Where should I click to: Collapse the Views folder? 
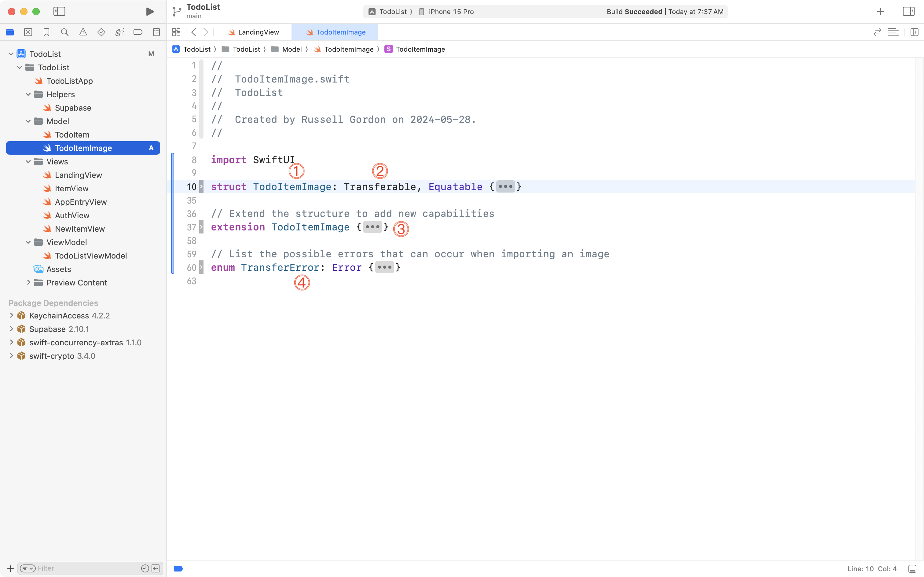(x=28, y=161)
